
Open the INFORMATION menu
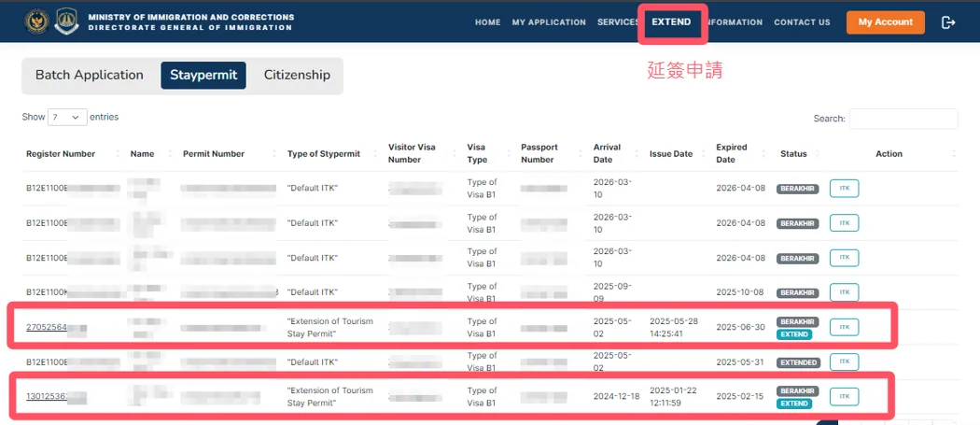[x=735, y=21]
